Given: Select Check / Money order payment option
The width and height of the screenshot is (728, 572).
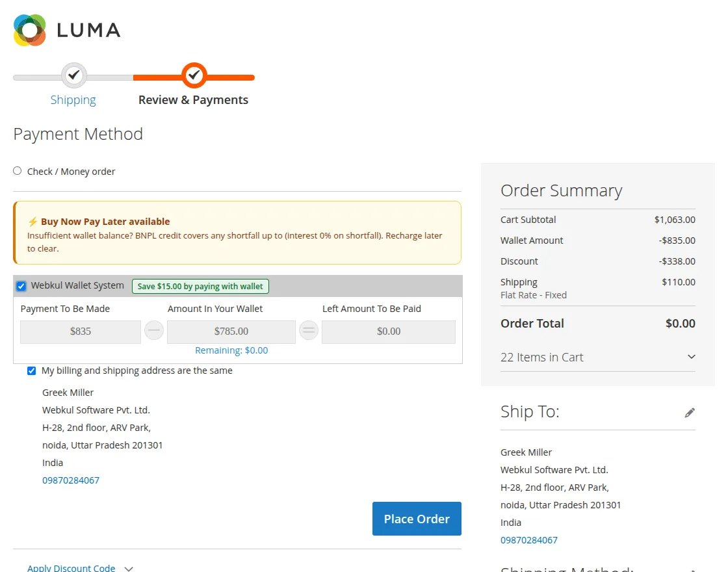Looking at the screenshot, I should 18,171.
